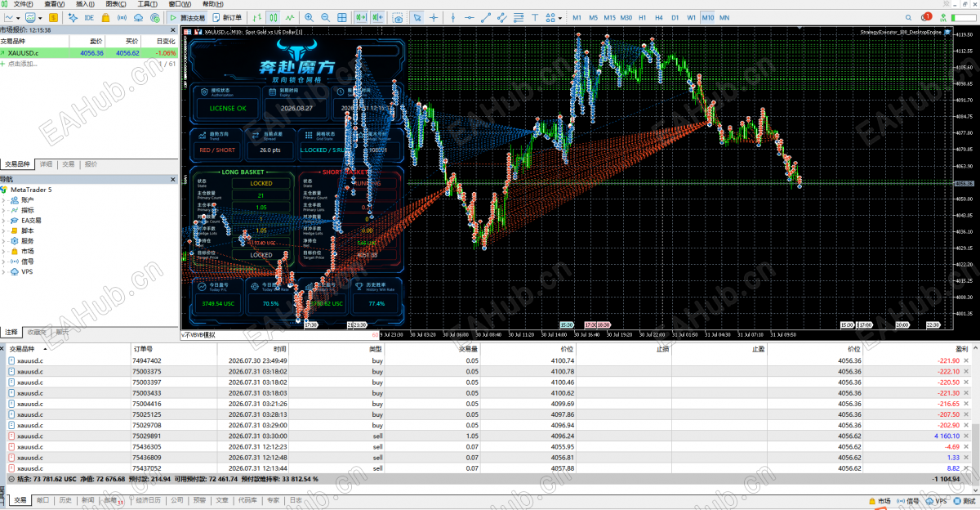The image size is (980, 510).
Task: Switch to Quotes tab in Market Watch
Action: coord(91,164)
